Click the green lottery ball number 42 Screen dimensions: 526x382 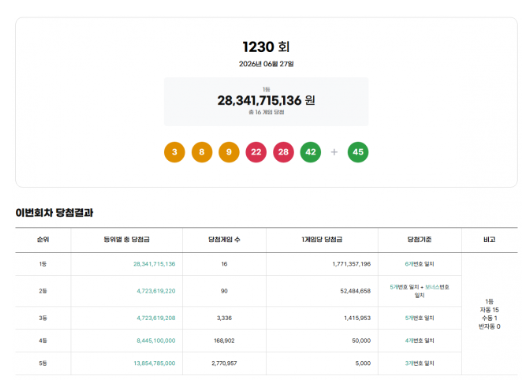coord(310,152)
